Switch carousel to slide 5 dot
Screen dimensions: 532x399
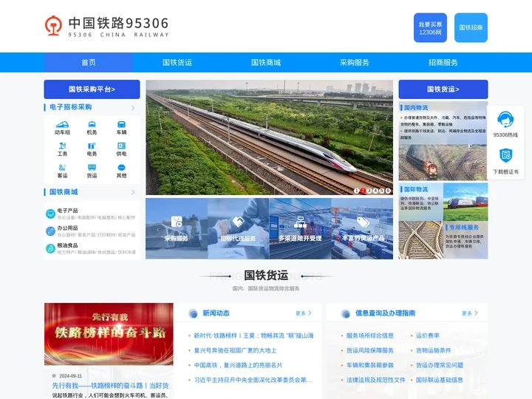pos(382,191)
